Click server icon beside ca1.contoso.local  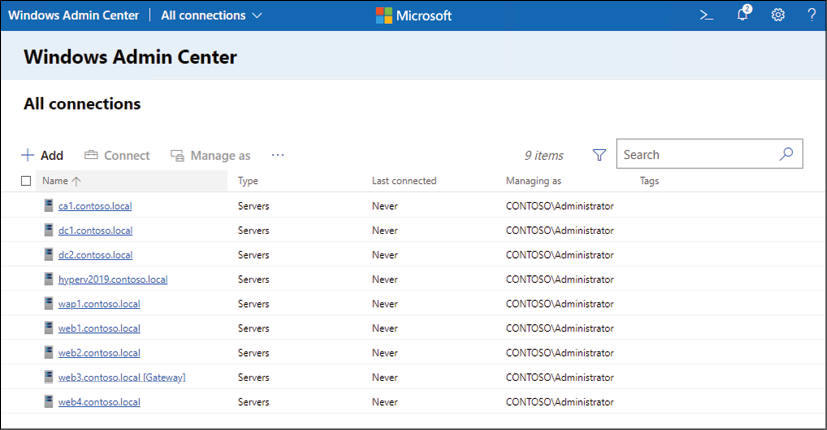[x=49, y=205]
